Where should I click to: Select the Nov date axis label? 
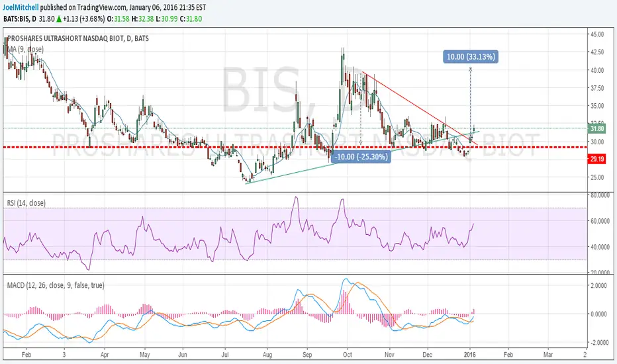(x=389, y=355)
